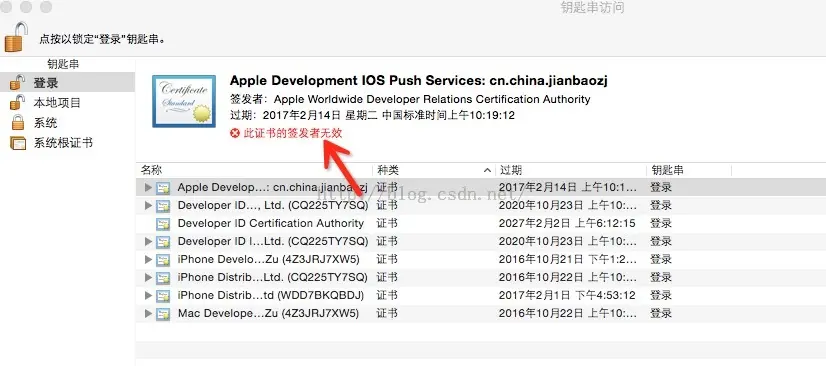
Task: Click certificate icon of iPhone Distrib…td (WDD7BKQBDJ) row
Action: pyautogui.click(x=163, y=295)
